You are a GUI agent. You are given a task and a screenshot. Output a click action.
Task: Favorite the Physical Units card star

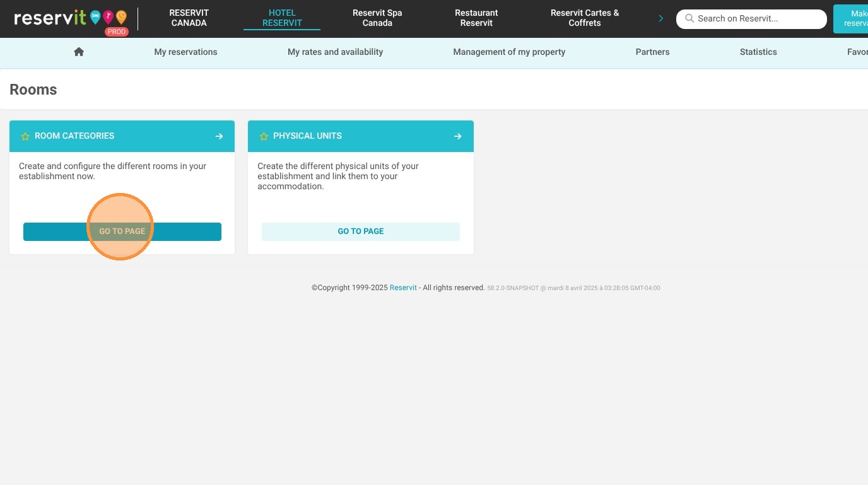tap(264, 136)
